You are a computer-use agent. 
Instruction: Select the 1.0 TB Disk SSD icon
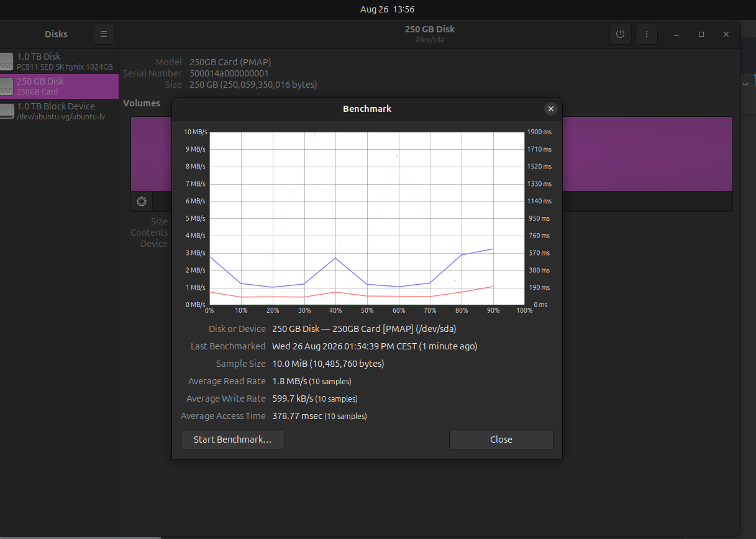[x=6, y=61]
